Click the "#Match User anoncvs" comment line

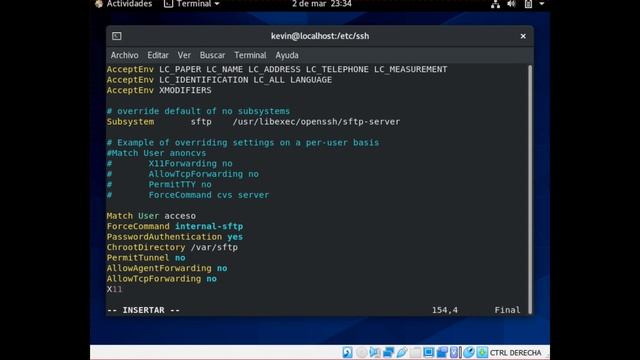pyautogui.click(x=156, y=153)
